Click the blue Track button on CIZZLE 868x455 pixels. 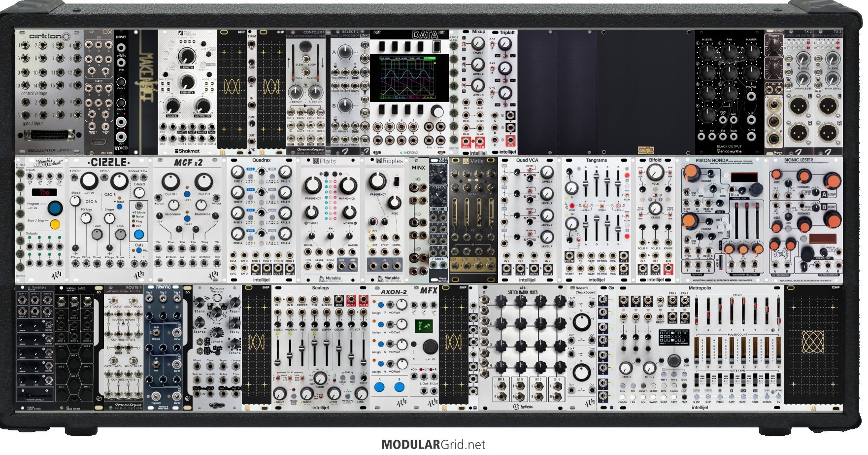click(x=119, y=207)
